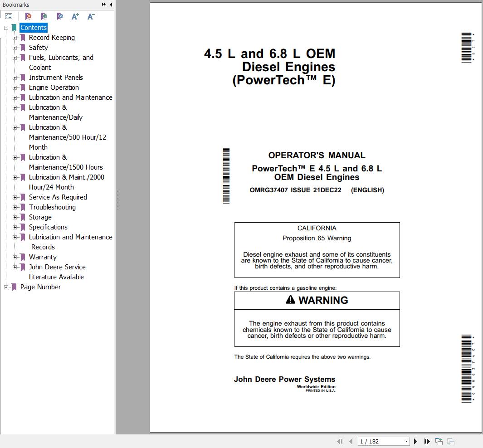Open the Troubleshooting bookmark

point(52,207)
